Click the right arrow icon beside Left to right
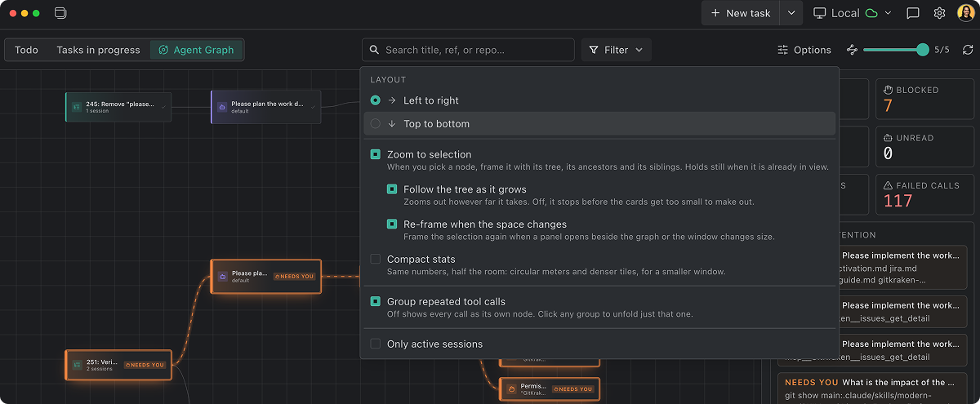 pyautogui.click(x=392, y=100)
